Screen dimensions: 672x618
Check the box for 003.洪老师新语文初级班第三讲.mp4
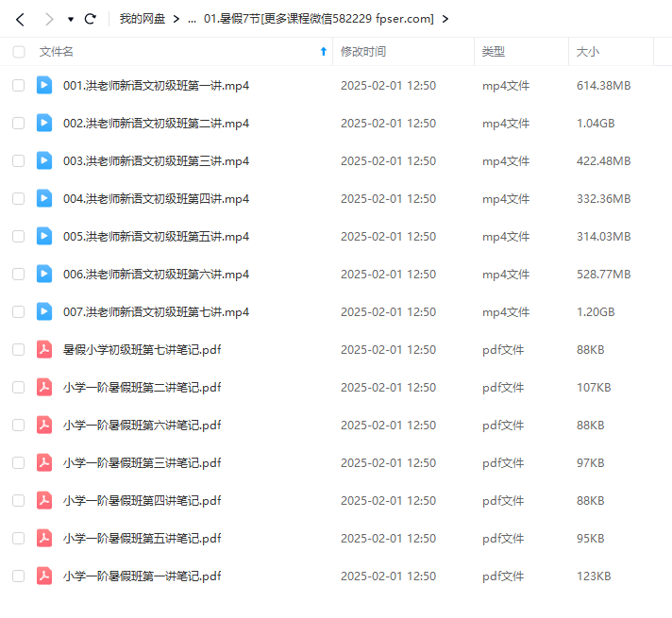tap(19, 160)
